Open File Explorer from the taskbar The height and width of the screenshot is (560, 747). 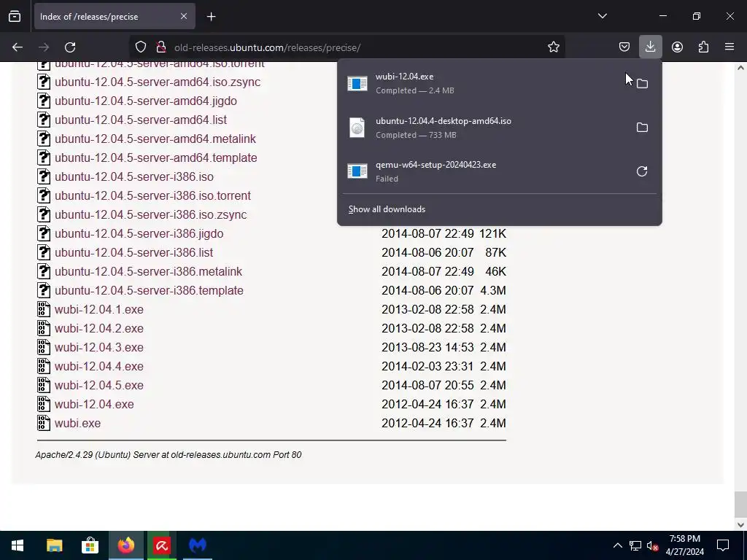(x=54, y=545)
